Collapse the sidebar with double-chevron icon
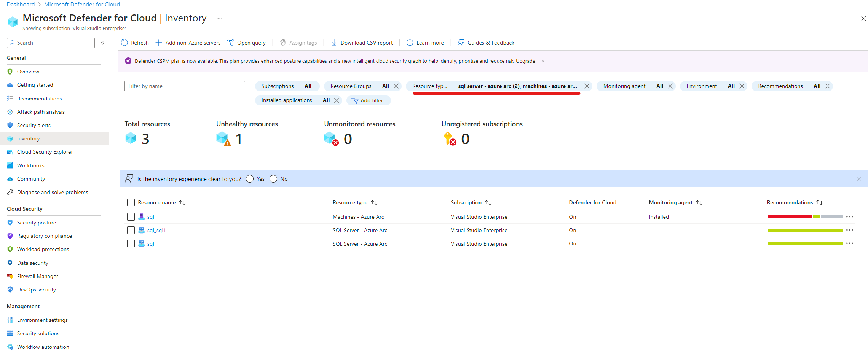The image size is (868, 358). pyautogui.click(x=102, y=43)
